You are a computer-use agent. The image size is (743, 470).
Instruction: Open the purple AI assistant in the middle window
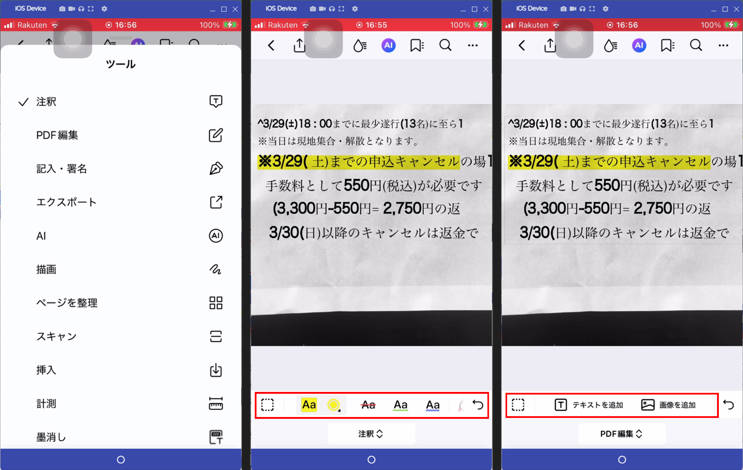click(389, 45)
